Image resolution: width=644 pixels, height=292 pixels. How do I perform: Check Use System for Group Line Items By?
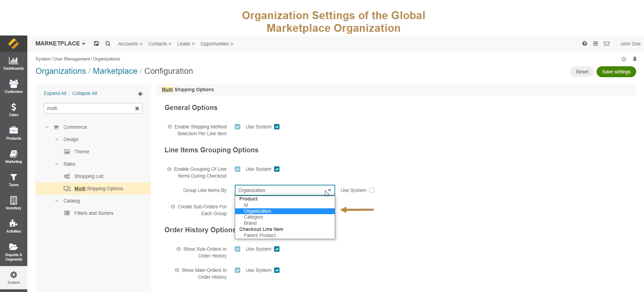click(372, 190)
